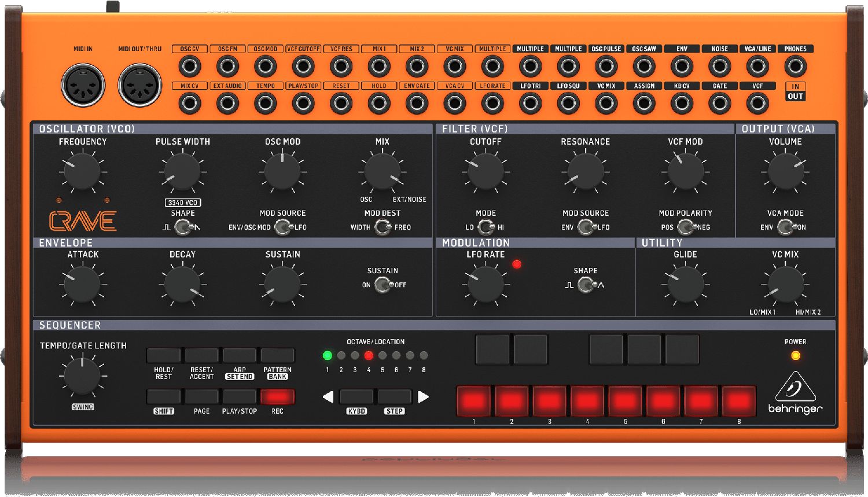This screenshot has width=868, height=497.
Task: Click the red REC button
Action: [x=277, y=397]
